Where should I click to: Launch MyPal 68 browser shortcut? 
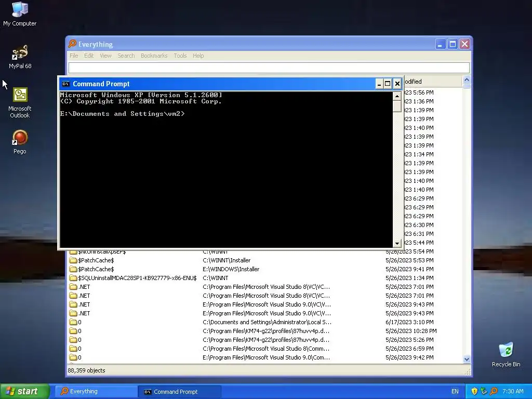pyautogui.click(x=20, y=57)
